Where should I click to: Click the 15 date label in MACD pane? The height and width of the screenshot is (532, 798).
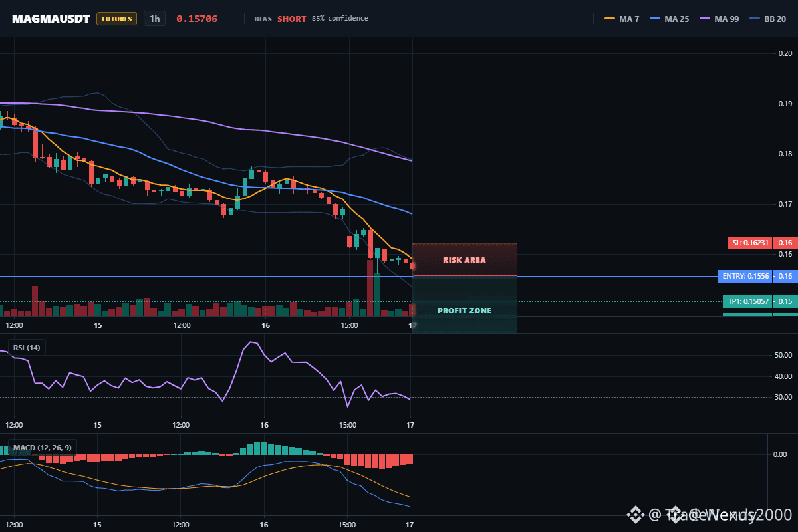[x=97, y=524]
